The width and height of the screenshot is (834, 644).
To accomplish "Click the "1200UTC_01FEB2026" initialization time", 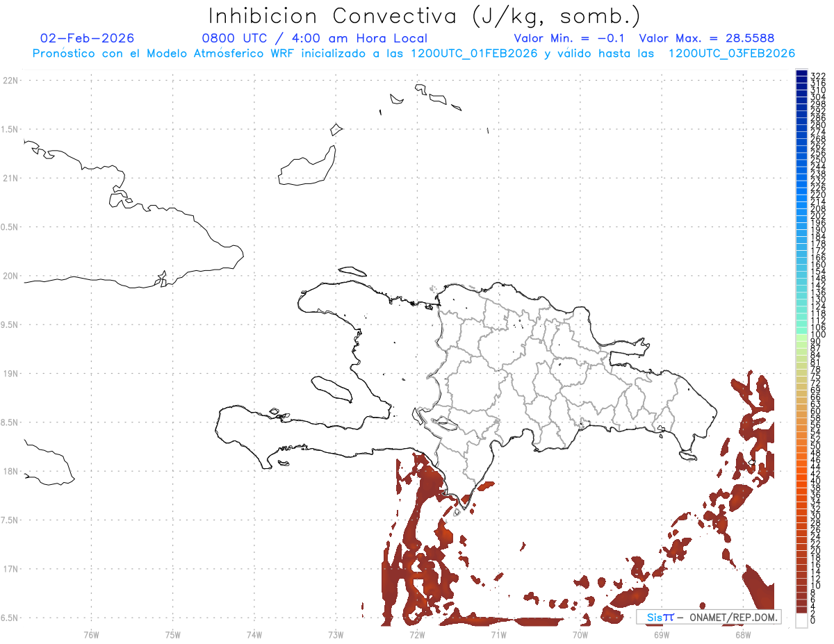I will 474,53.
